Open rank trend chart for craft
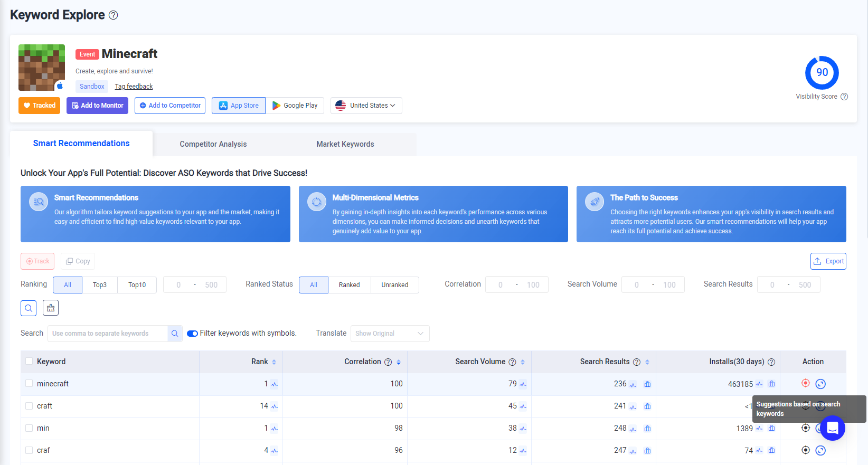The height and width of the screenshot is (465, 868). coord(275,406)
